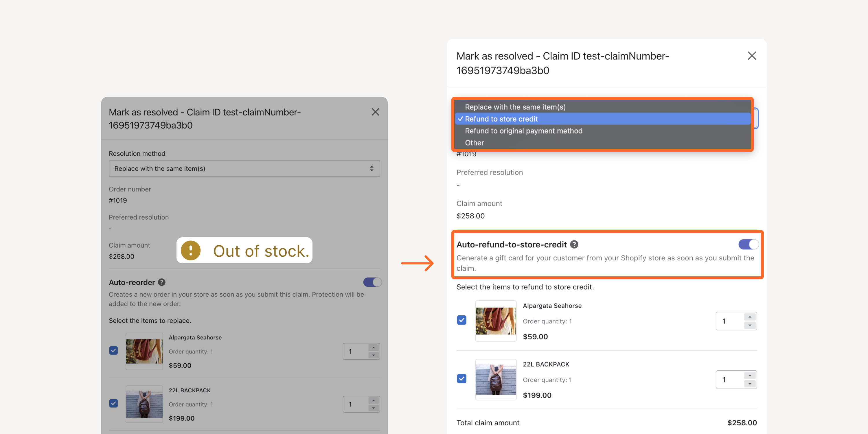
Task: Open 22L BACKPACK thumbnail in right dialog
Action: pos(496,379)
